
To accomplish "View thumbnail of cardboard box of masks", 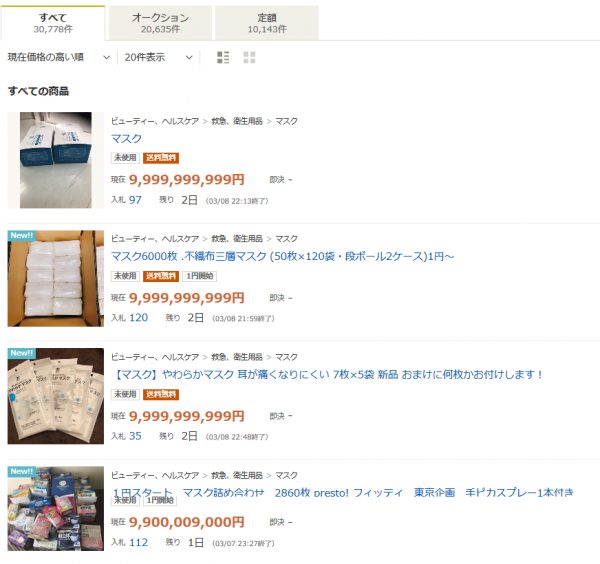I will tap(56, 278).
